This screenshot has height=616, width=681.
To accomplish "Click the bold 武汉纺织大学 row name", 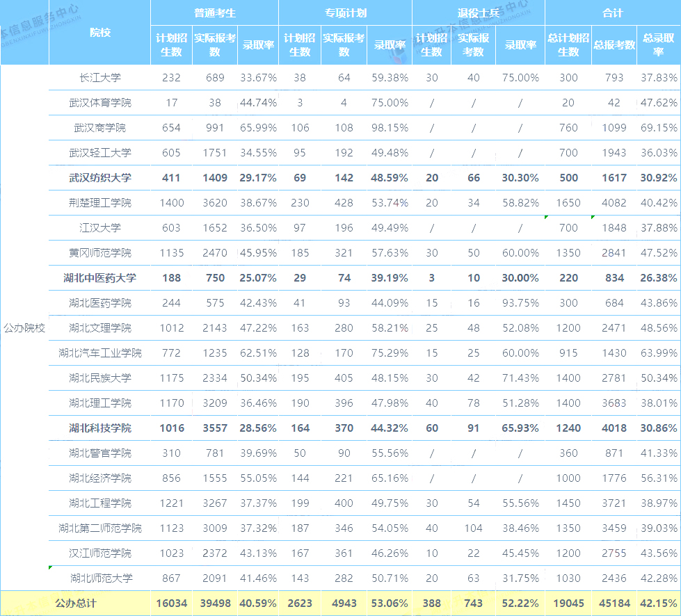I will tap(100, 178).
